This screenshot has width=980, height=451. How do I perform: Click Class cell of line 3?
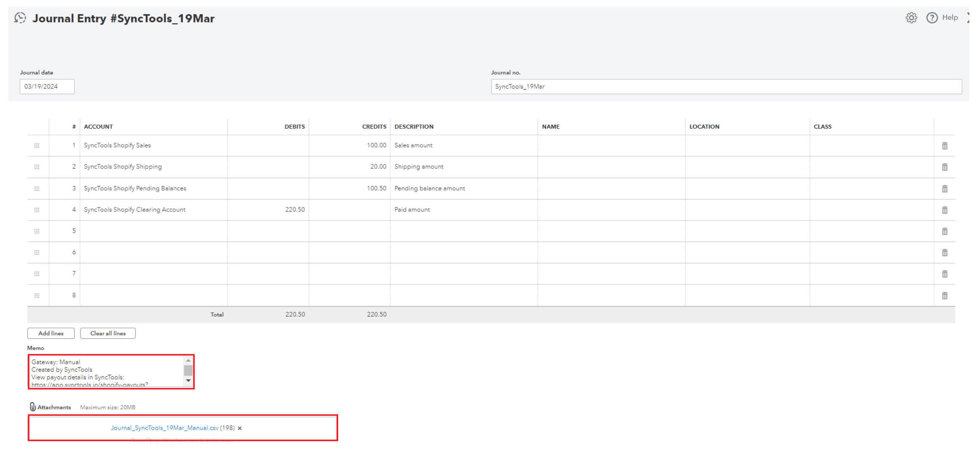(872, 188)
